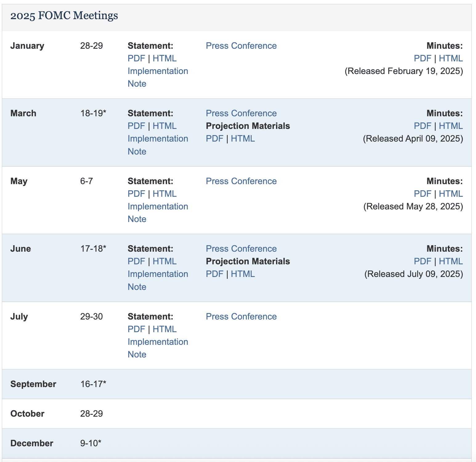Click the '29-30' July meeting date

[92, 316]
